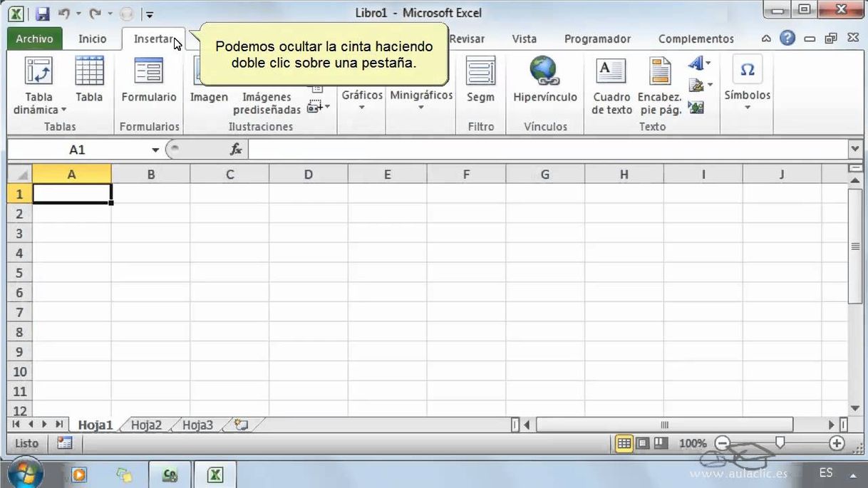
Task: Switch to Hoja2 worksheet tab
Action: pyautogui.click(x=145, y=424)
